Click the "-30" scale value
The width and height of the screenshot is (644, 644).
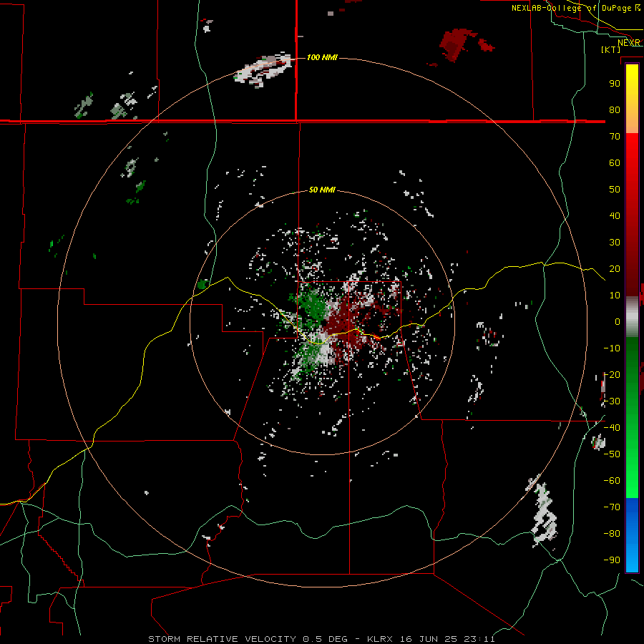coord(612,401)
